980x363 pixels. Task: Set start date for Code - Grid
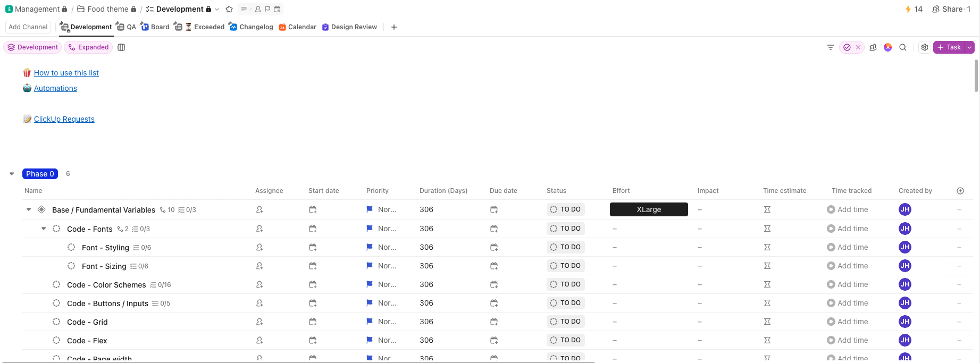point(313,322)
